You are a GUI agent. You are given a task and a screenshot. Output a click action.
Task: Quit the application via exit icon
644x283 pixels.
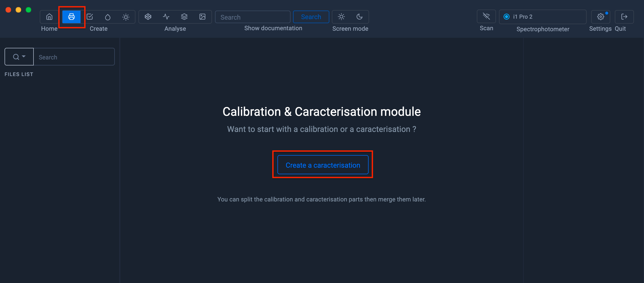pos(624,17)
